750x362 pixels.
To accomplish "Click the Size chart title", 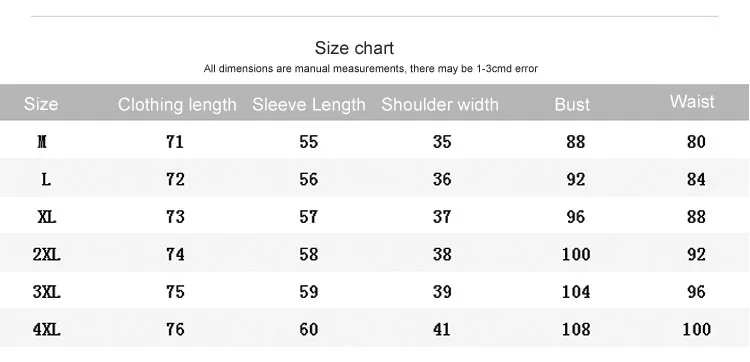I will (354, 48).
